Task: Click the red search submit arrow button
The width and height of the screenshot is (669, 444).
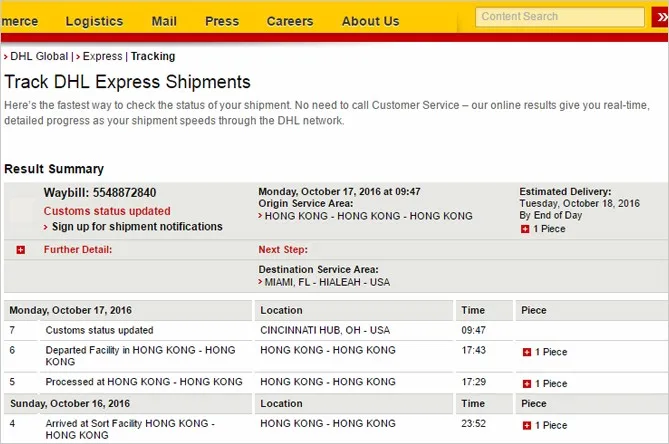Action: 660,17
